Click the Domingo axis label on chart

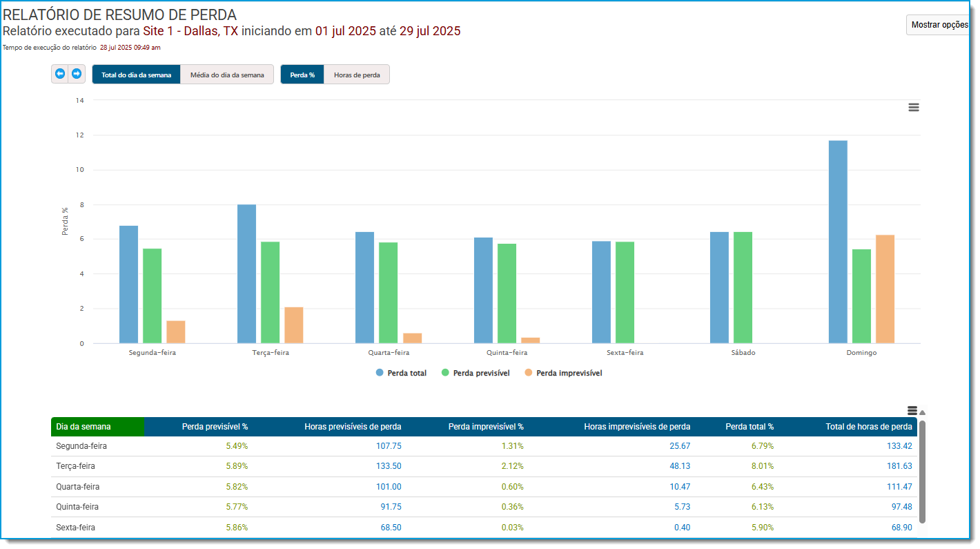861,353
